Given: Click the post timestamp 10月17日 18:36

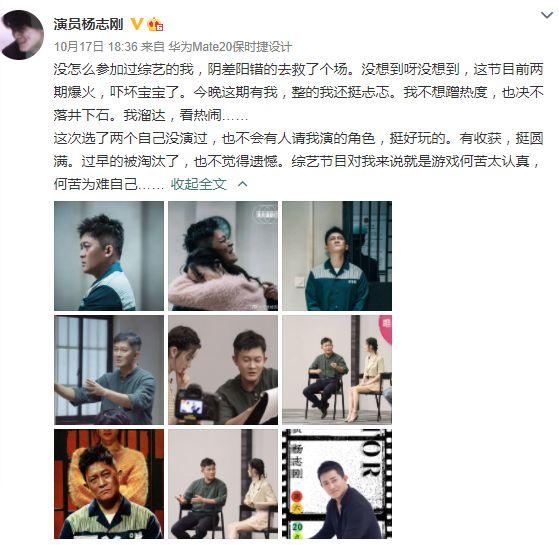Looking at the screenshot, I should (x=96, y=46).
